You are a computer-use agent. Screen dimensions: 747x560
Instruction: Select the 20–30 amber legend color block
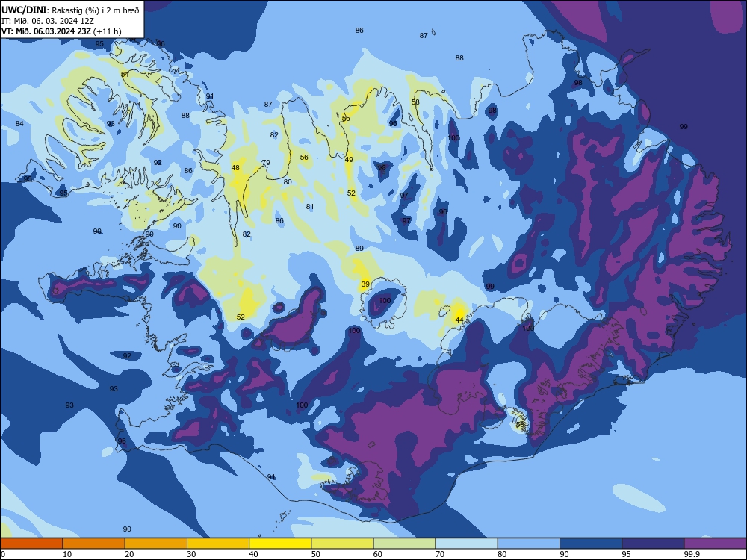(x=156, y=544)
